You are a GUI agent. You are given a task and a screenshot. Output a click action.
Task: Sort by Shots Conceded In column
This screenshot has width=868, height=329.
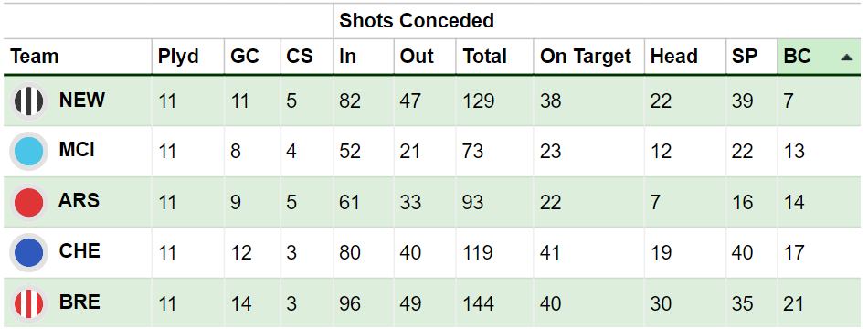(347, 57)
